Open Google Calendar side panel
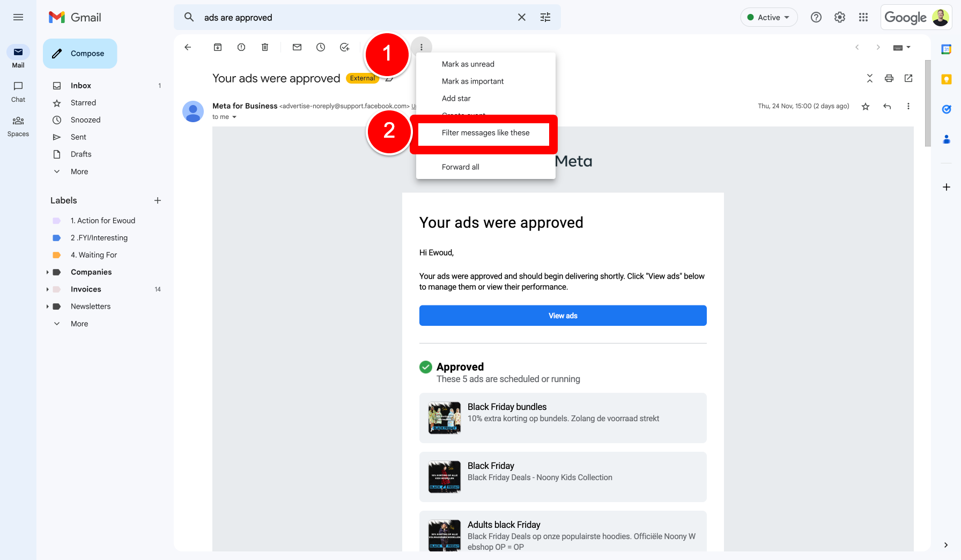Image resolution: width=961 pixels, height=560 pixels. [947, 49]
